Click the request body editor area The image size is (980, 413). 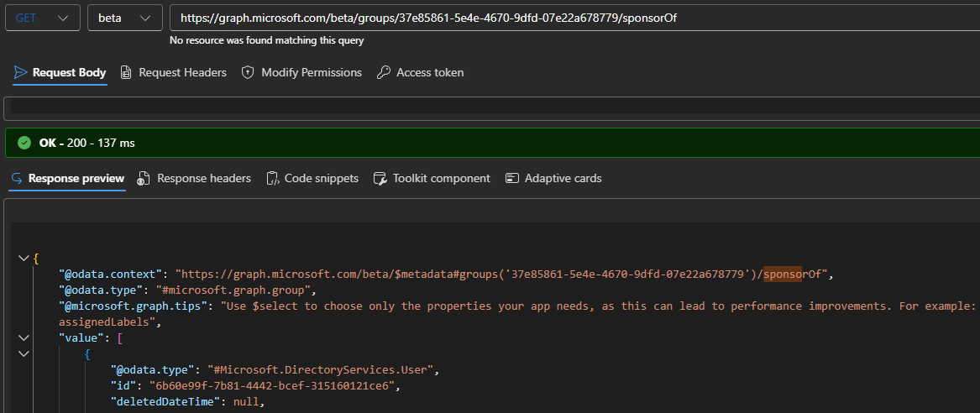494,106
